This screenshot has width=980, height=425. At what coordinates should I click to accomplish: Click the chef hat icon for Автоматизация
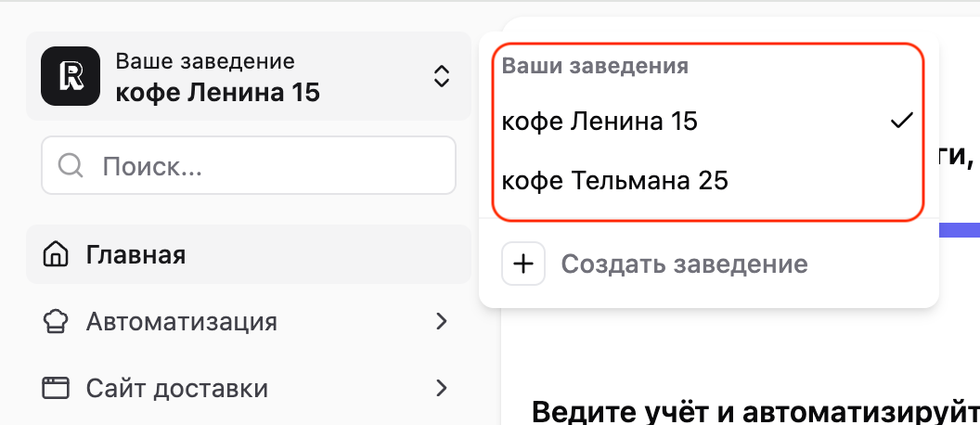coord(57,322)
